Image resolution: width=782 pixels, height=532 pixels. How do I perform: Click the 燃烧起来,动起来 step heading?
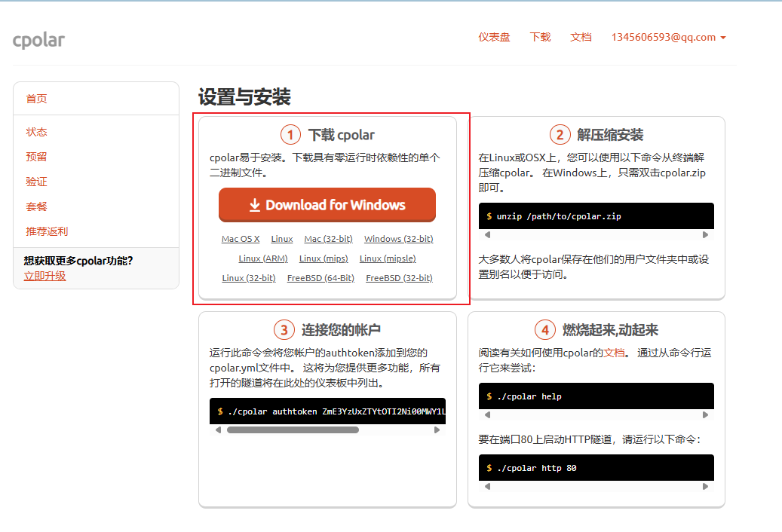coord(610,330)
